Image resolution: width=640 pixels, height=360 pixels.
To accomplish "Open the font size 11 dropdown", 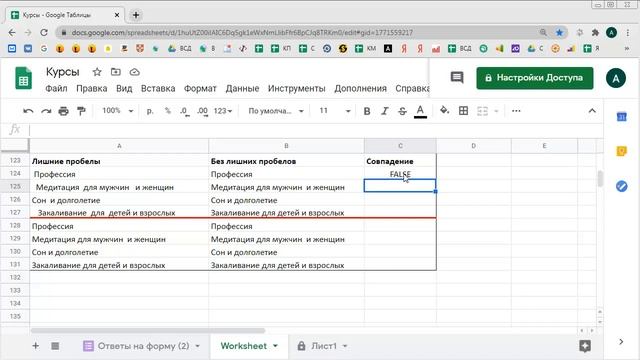I will click(x=335, y=111).
